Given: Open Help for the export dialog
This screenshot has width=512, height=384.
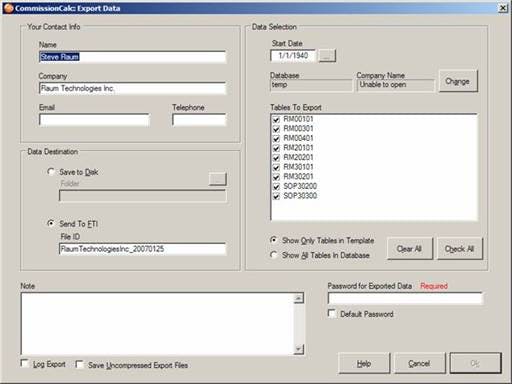Looking at the screenshot, I should [x=364, y=363].
